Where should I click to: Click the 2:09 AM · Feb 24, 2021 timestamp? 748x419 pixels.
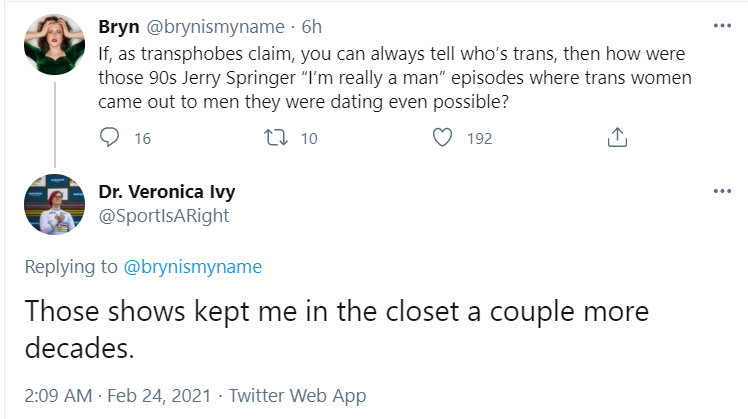coord(118,396)
